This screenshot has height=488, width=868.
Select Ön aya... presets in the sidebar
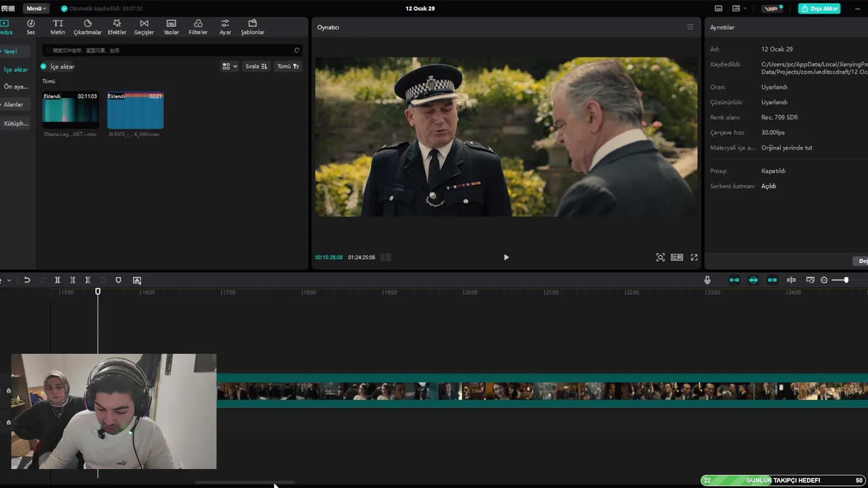pos(16,87)
